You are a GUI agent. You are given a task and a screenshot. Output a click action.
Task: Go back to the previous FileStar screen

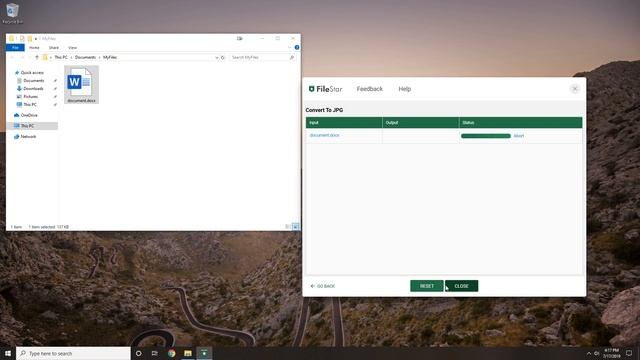(323, 286)
